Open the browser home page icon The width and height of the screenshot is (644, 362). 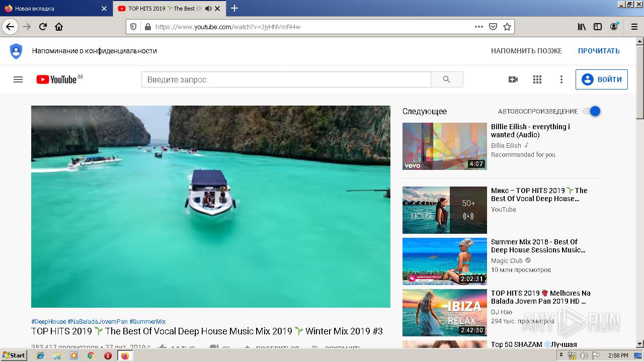pos(59,27)
